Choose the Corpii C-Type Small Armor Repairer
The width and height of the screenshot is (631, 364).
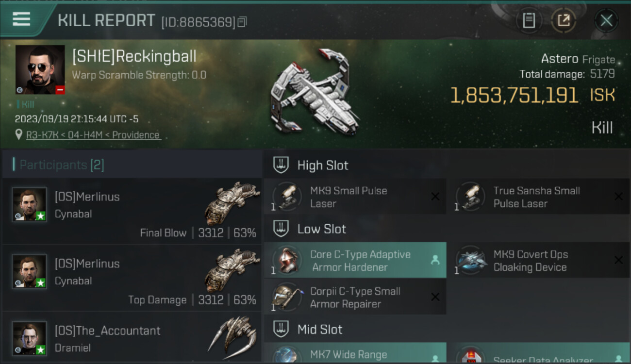pyautogui.click(x=355, y=297)
